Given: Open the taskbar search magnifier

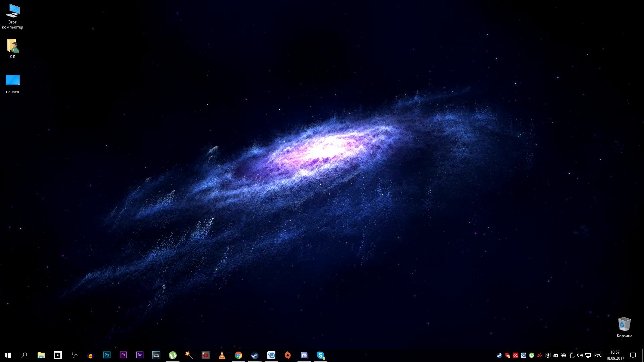Looking at the screenshot, I should coord(24,355).
